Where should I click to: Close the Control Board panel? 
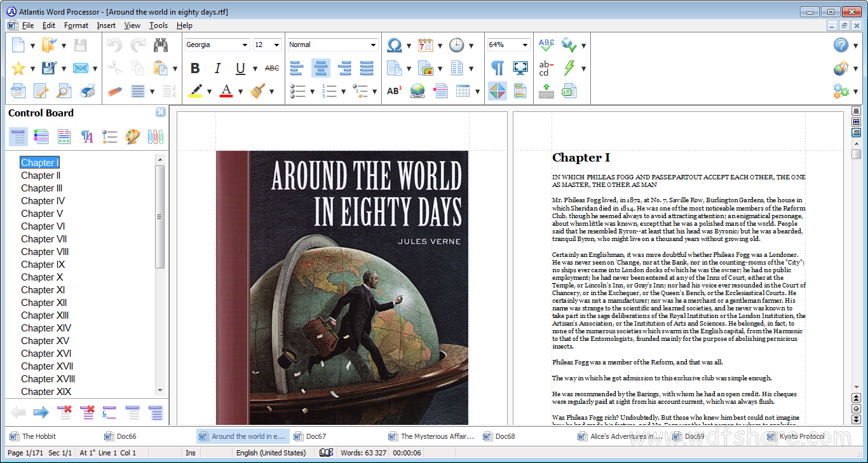click(x=161, y=112)
